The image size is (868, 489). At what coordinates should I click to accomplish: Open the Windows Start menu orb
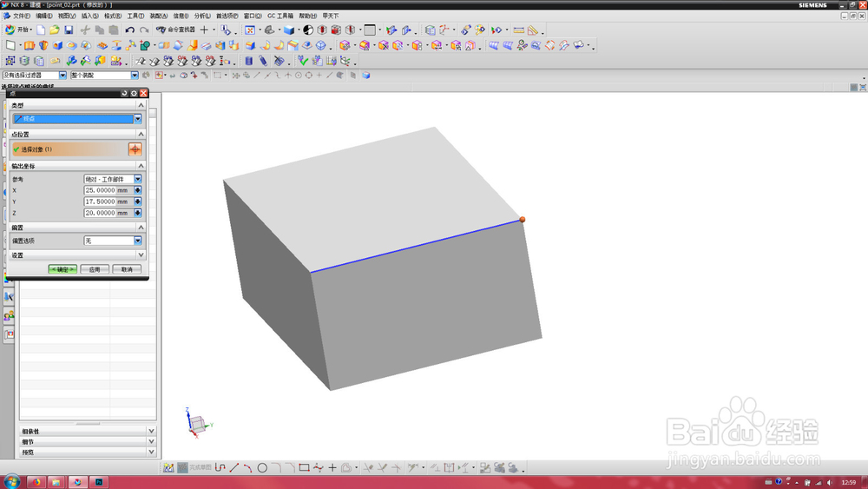pyautogui.click(x=11, y=481)
